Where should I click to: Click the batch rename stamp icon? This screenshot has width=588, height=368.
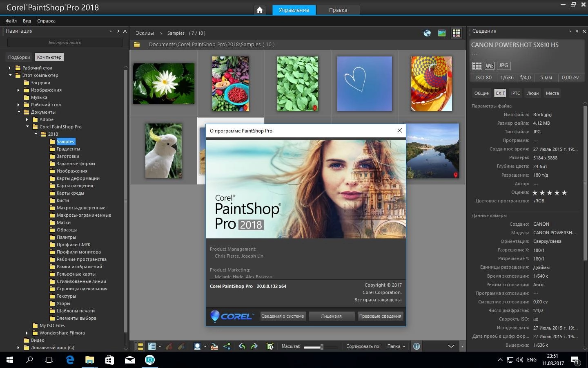[214, 346]
